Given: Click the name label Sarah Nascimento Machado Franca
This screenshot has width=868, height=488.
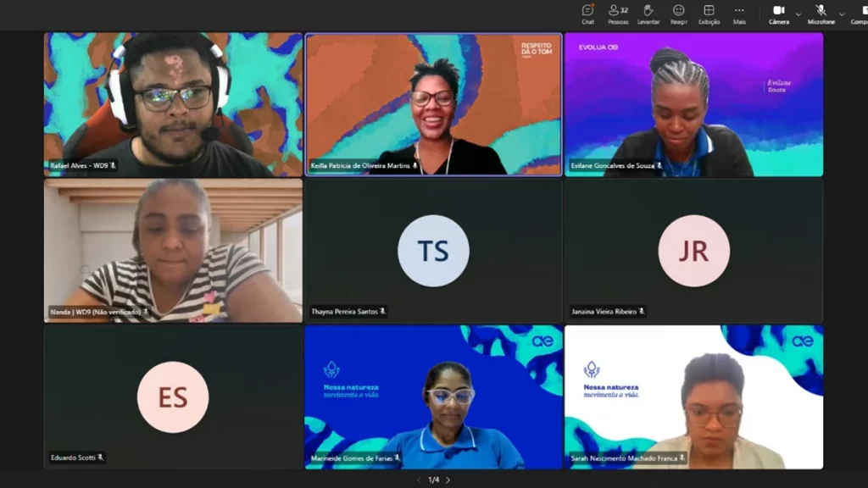Looking at the screenshot, I should pyautogui.click(x=625, y=458).
